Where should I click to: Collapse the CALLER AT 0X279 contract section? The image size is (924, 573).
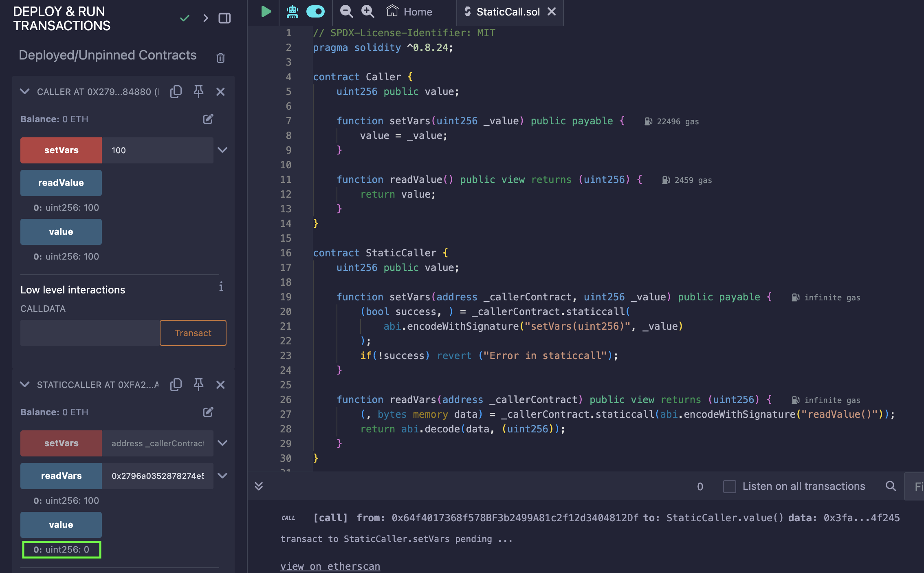point(24,92)
